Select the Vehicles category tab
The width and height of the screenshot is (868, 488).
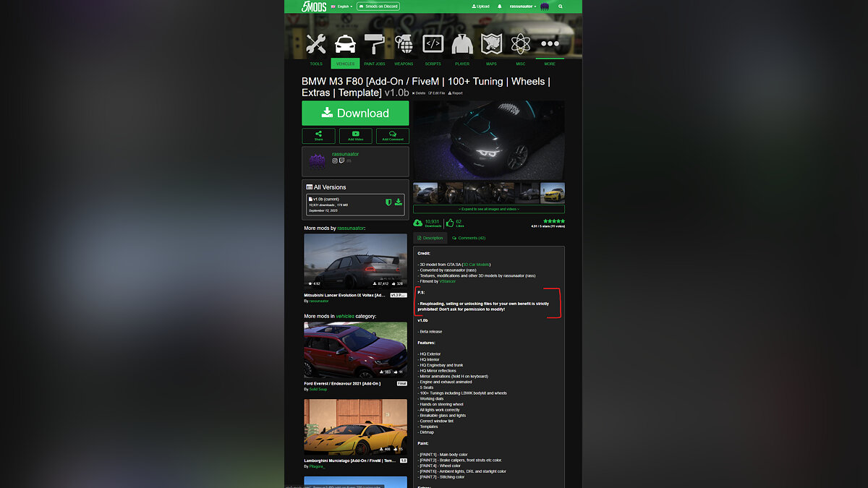[x=345, y=64]
